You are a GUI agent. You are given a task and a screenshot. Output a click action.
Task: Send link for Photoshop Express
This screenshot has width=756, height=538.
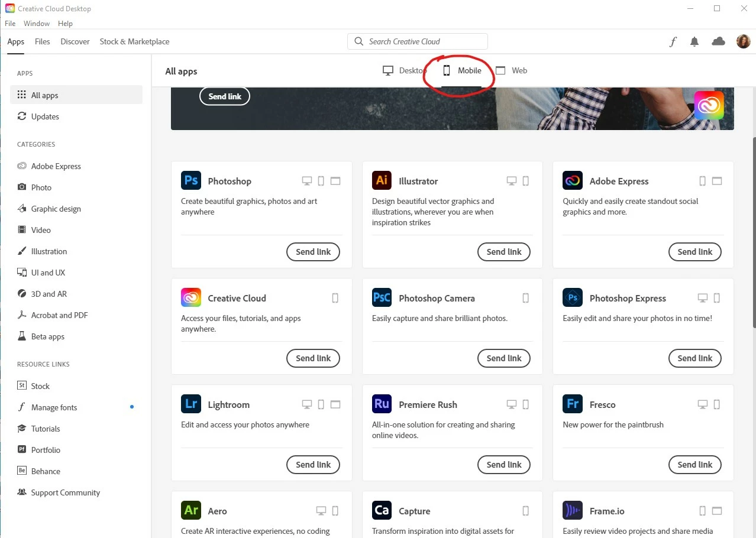[x=695, y=358]
